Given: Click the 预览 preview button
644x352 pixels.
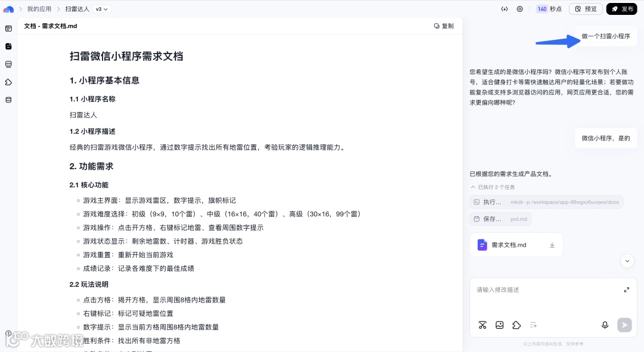Looking at the screenshot, I should click(x=586, y=9).
